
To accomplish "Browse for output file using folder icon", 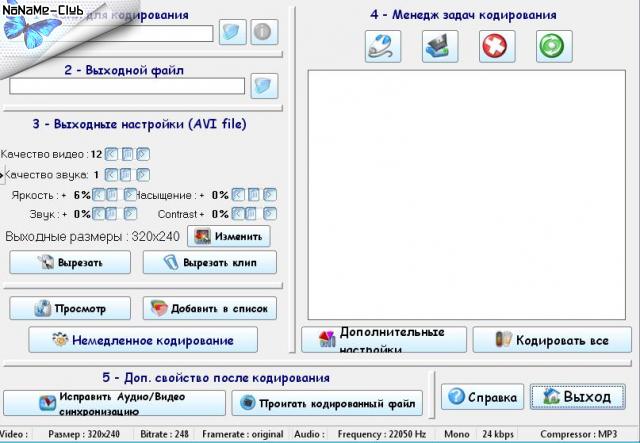I will [263, 86].
